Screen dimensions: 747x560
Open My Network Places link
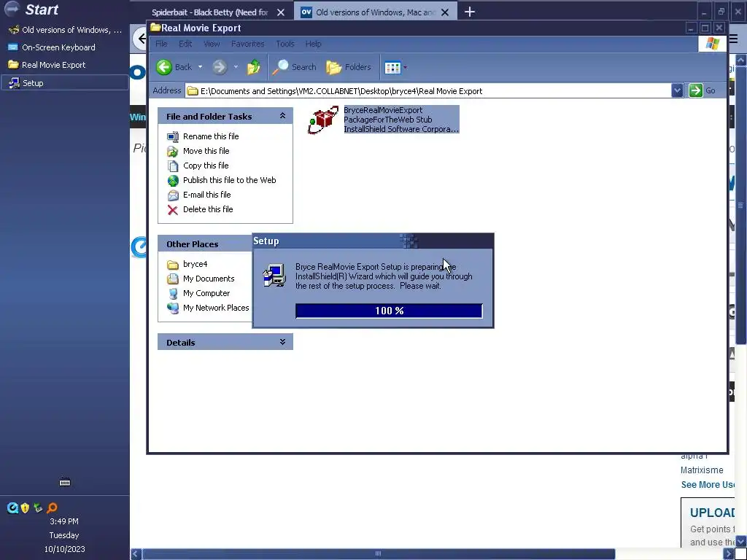click(216, 308)
